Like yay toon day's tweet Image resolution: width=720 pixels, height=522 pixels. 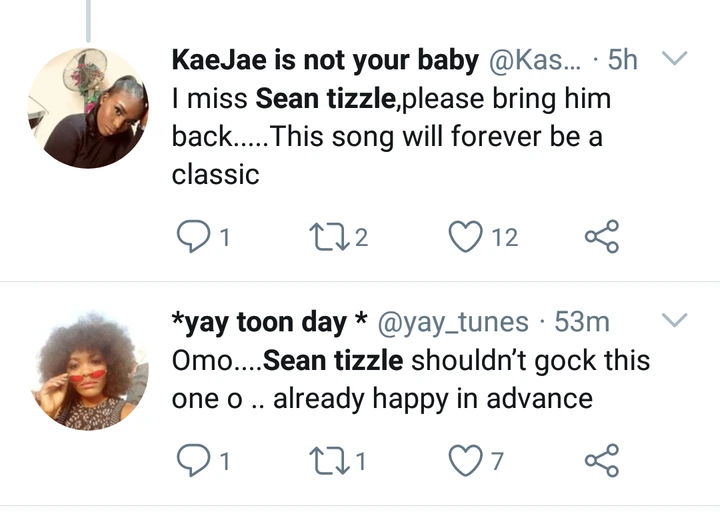pos(465,461)
